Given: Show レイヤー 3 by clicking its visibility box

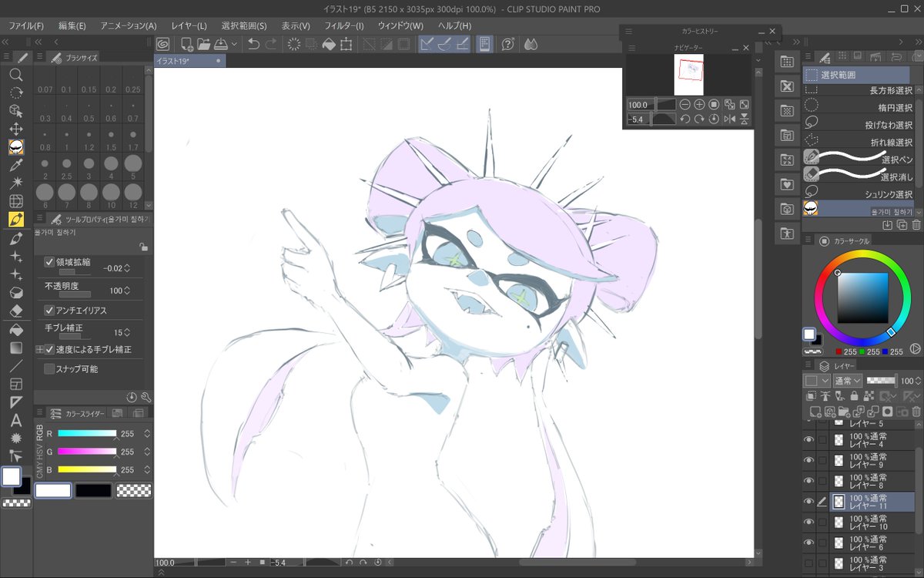Looking at the screenshot, I should click(808, 564).
